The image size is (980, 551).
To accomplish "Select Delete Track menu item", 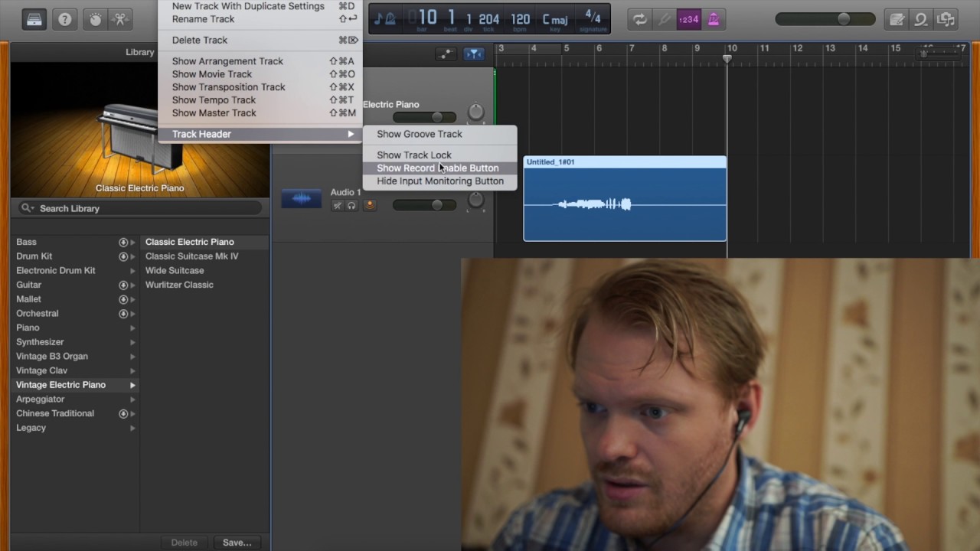I will [260, 40].
